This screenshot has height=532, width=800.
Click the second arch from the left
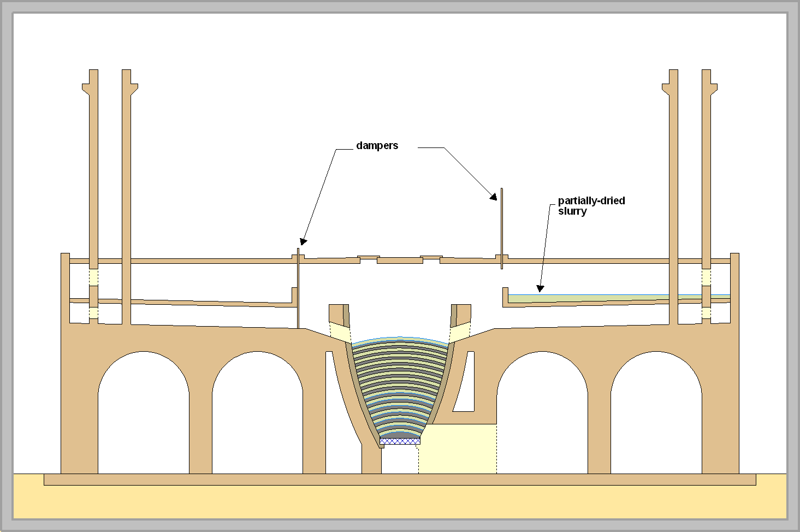click(x=257, y=415)
